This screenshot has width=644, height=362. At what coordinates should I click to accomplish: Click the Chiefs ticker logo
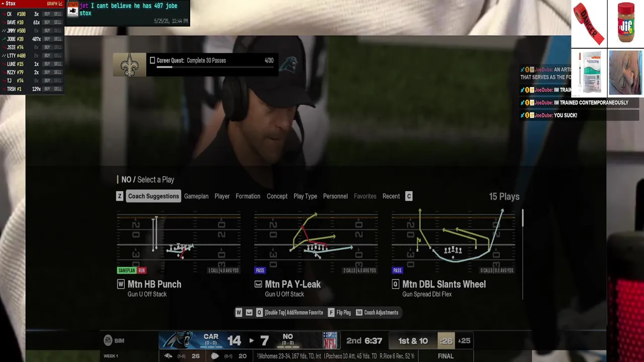pos(215,356)
